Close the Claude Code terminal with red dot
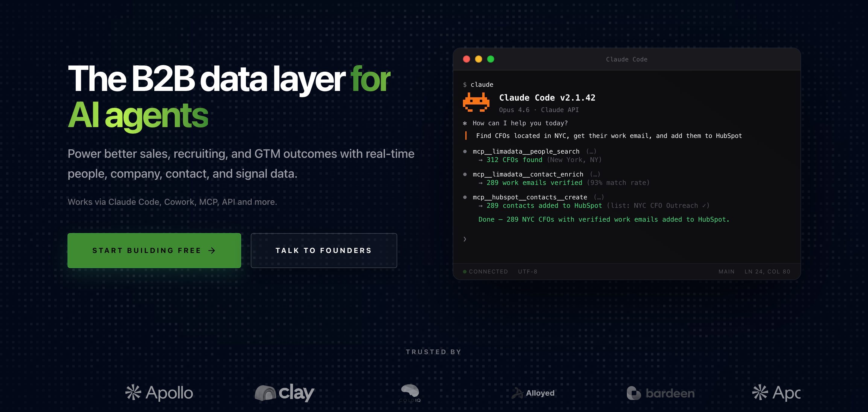The image size is (868, 412). point(466,59)
